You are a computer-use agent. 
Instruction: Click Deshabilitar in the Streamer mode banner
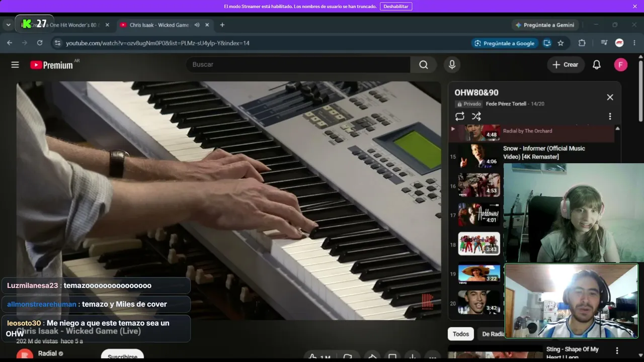tap(396, 7)
